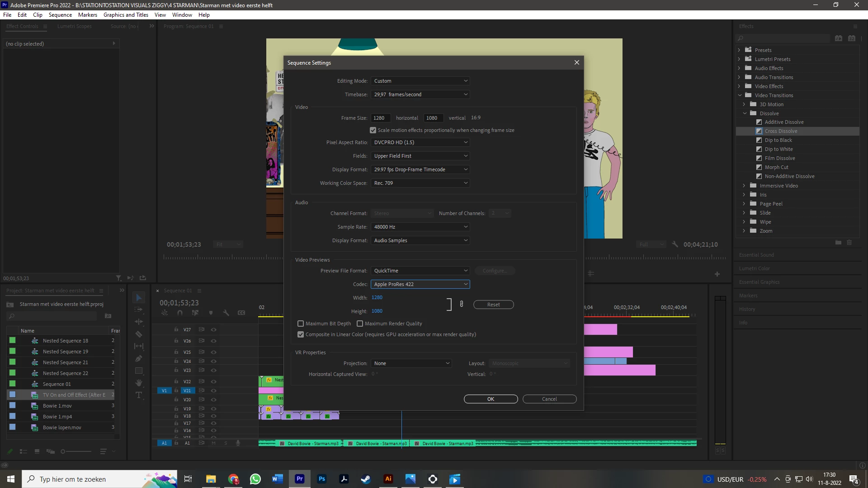Viewport: 868px width, 488px height.
Task: Select the Pen tool
Action: click(139, 359)
